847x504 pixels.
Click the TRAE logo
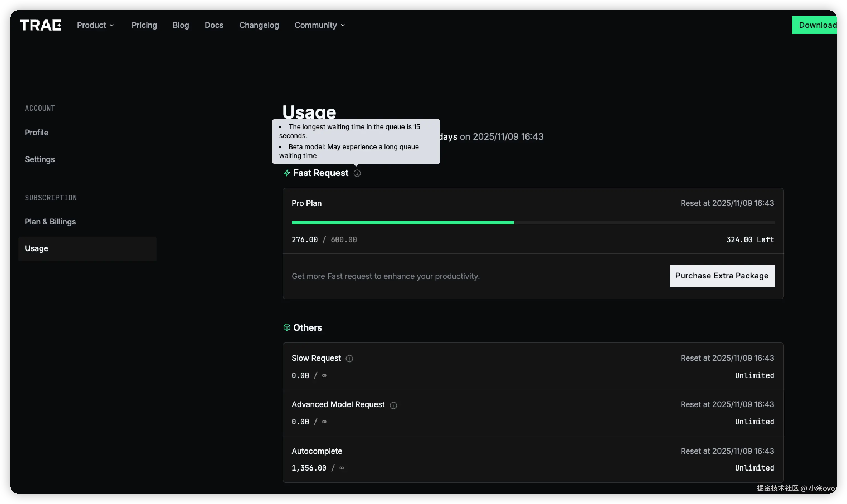pos(40,25)
